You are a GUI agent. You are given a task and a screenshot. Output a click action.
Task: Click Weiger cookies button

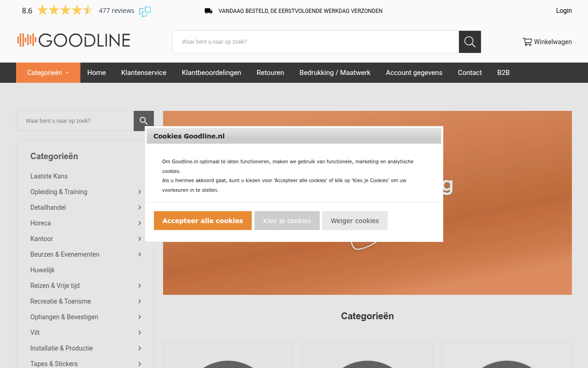click(x=355, y=221)
